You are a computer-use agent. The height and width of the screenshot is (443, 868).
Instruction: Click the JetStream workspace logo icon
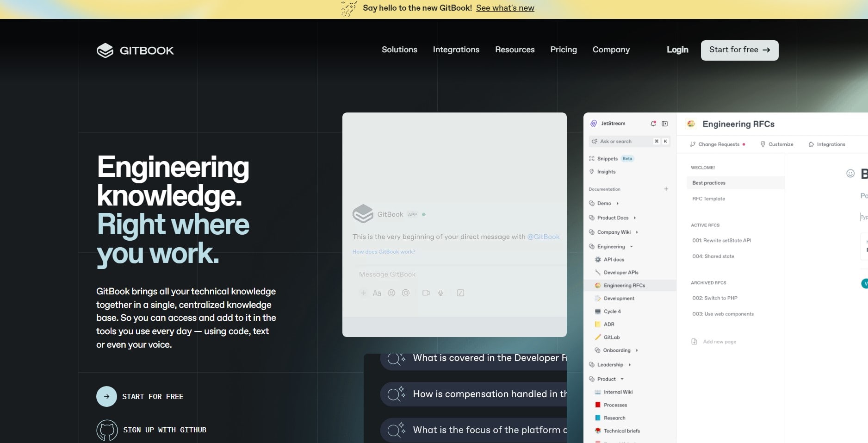click(593, 124)
